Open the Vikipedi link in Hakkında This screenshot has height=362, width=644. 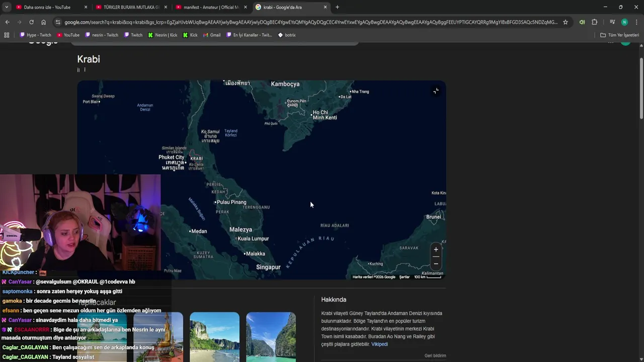(379, 344)
